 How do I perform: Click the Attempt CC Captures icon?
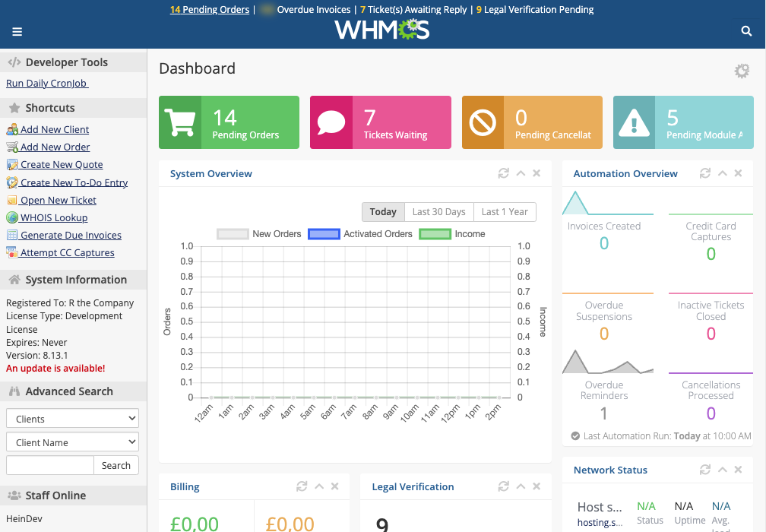point(12,252)
